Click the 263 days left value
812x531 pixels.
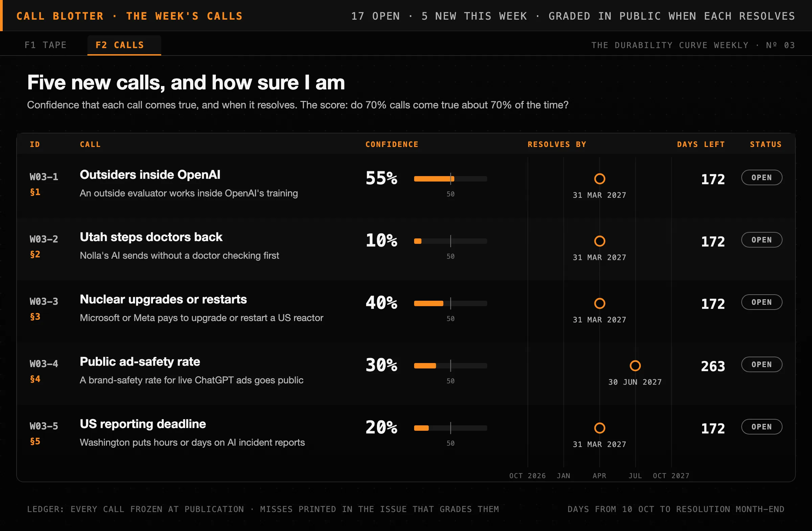(x=713, y=366)
